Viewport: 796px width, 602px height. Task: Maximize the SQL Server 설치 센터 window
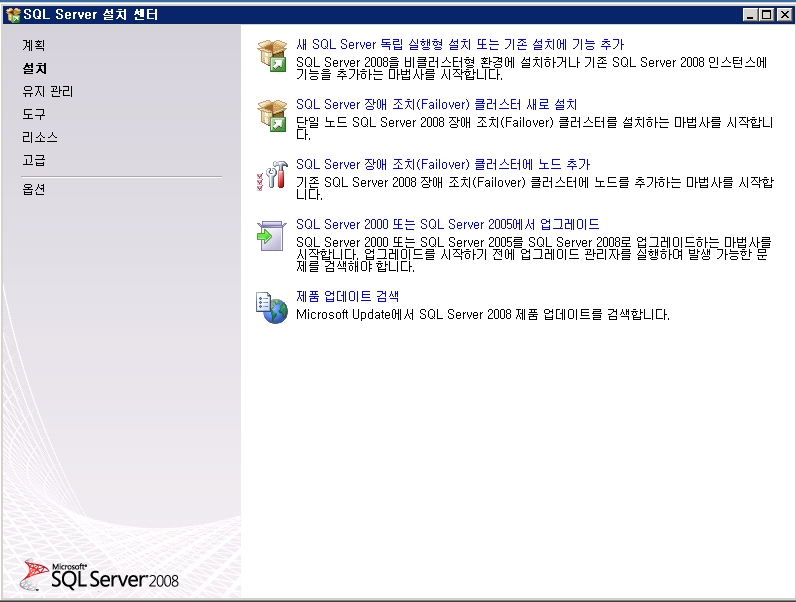coord(767,15)
